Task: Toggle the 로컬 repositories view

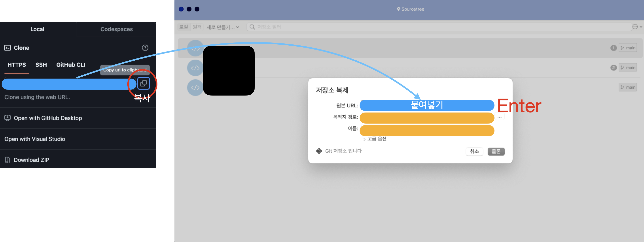Action: pyautogui.click(x=184, y=27)
